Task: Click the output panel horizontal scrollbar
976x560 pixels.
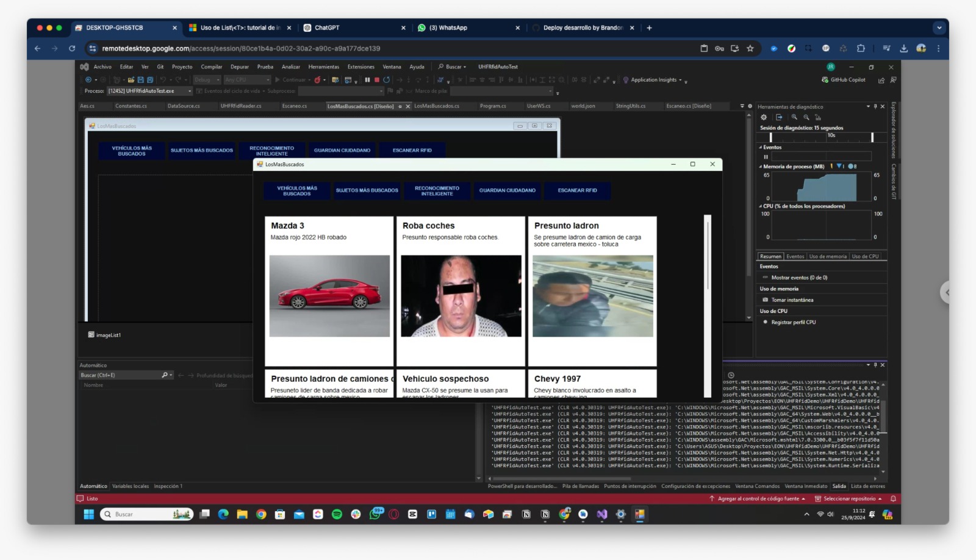Action: point(561,479)
